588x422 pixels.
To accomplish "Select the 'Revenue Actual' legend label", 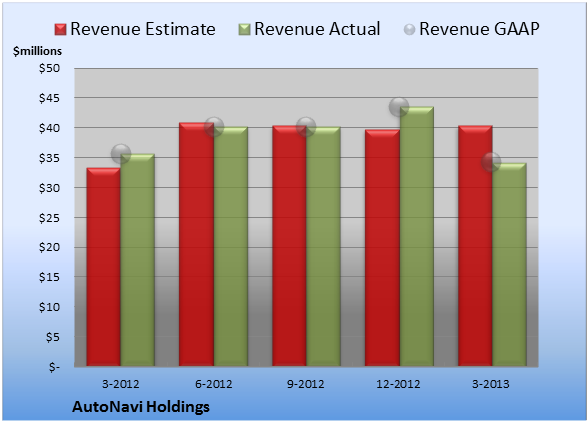I will click(317, 29).
